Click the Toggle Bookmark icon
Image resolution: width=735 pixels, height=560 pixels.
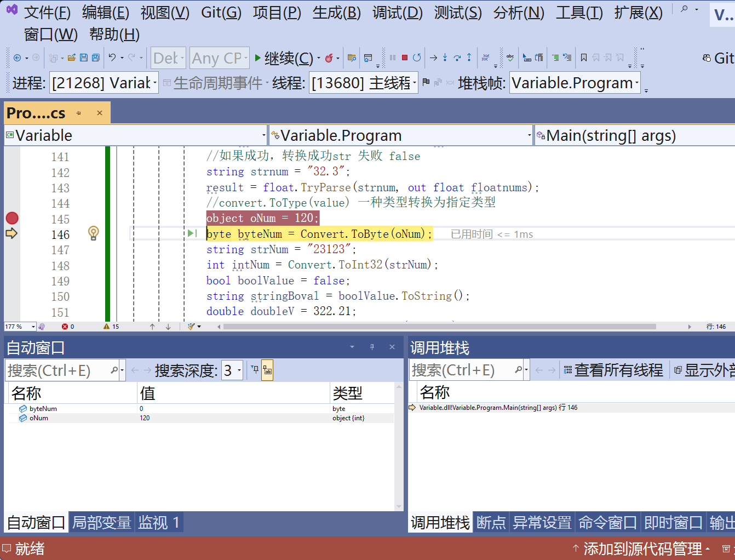pyautogui.click(x=584, y=58)
